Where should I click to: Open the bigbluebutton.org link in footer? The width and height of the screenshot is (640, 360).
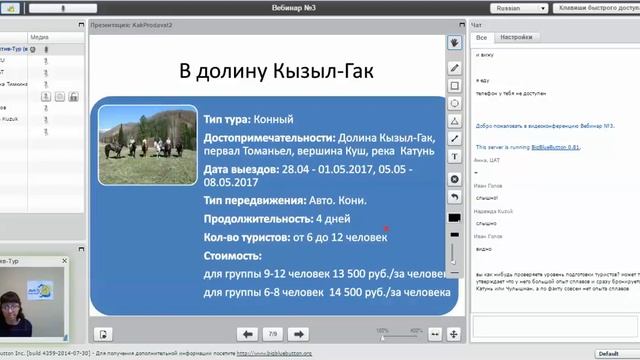pos(274,353)
